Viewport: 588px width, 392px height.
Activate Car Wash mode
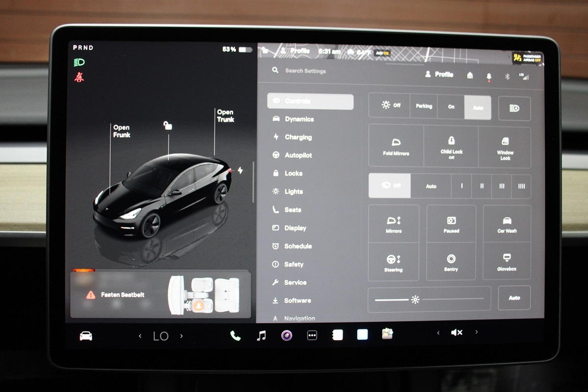pyautogui.click(x=507, y=224)
